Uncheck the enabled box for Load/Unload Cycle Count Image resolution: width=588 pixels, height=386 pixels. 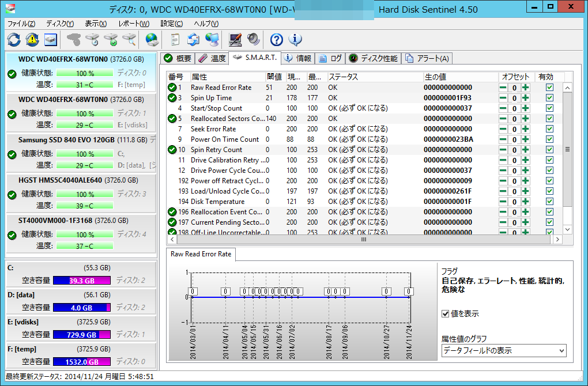point(549,191)
